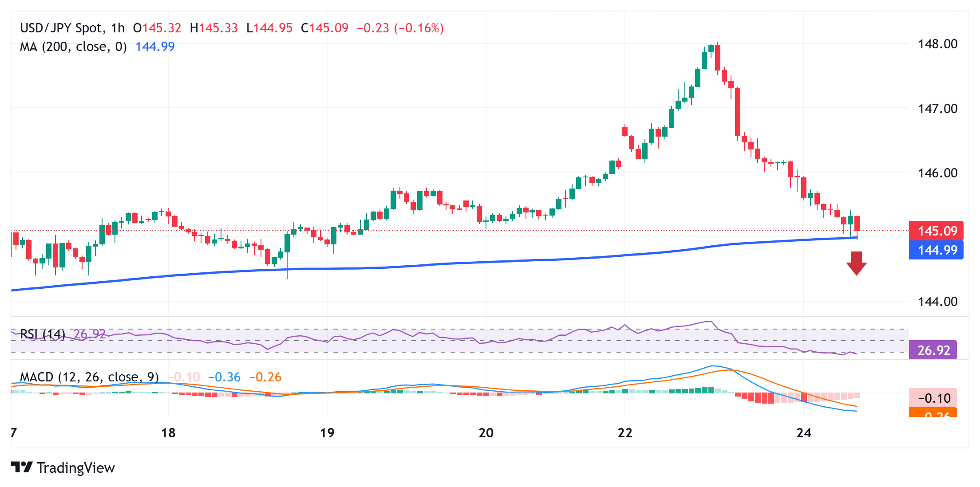The image size is (980, 487).
Task: Open the RSI (14) indicator legend
Action: coord(43,334)
